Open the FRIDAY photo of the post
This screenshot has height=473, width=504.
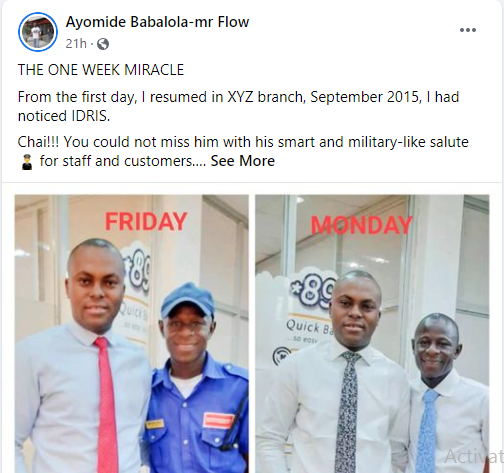(132, 334)
